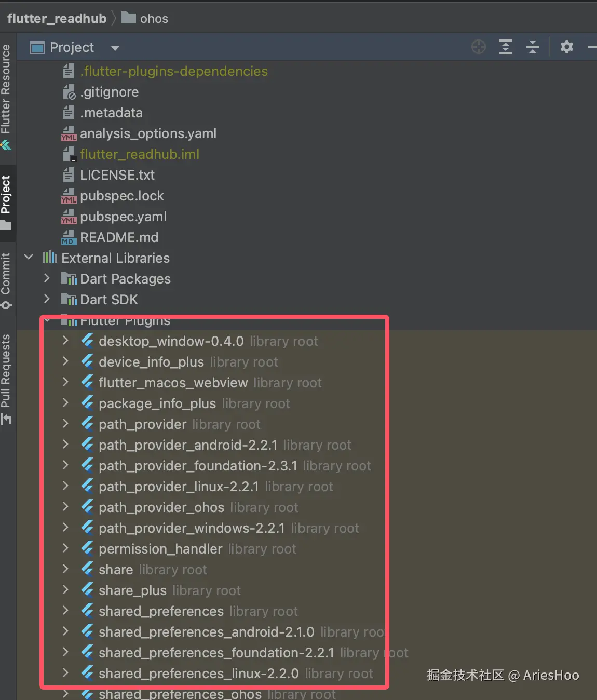Click Flutter icon of path_provider_android-2.2.1
The height and width of the screenshot is (700, 597).
(x=87, y=445)
